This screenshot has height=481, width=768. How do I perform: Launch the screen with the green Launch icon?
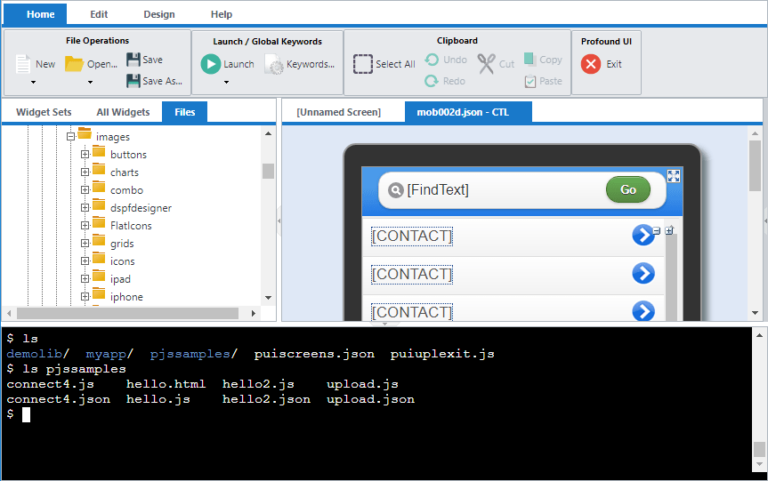[x=210, y=64]
